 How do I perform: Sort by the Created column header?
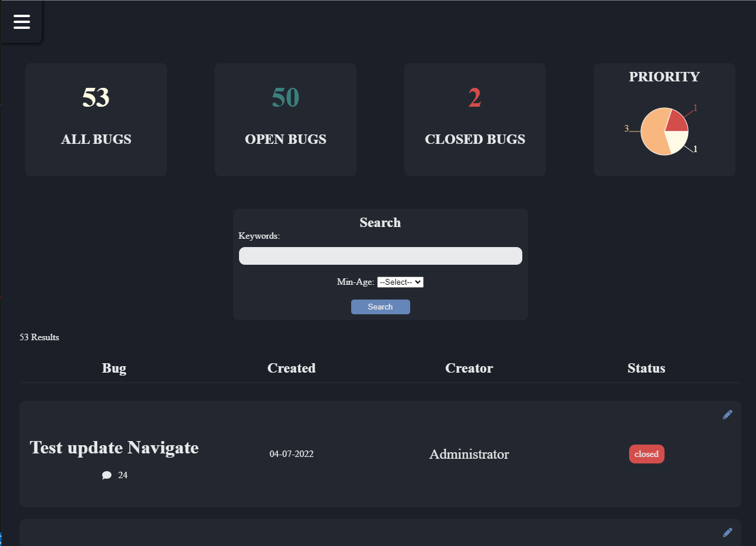tap(291, 368)
